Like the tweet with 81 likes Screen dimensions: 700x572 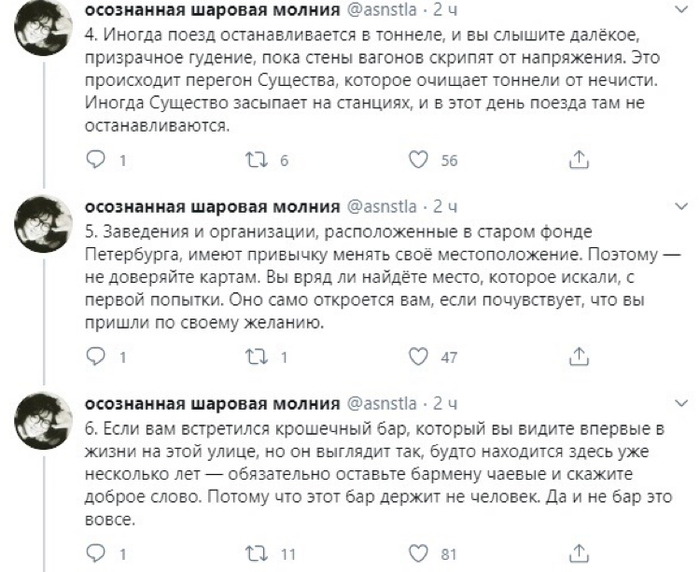pos(420,553)
